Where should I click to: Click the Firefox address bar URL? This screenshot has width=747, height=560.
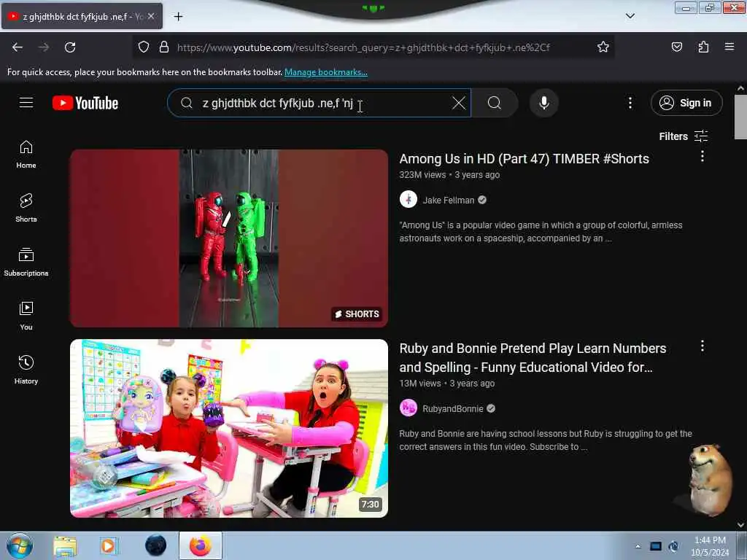[363, 47]
